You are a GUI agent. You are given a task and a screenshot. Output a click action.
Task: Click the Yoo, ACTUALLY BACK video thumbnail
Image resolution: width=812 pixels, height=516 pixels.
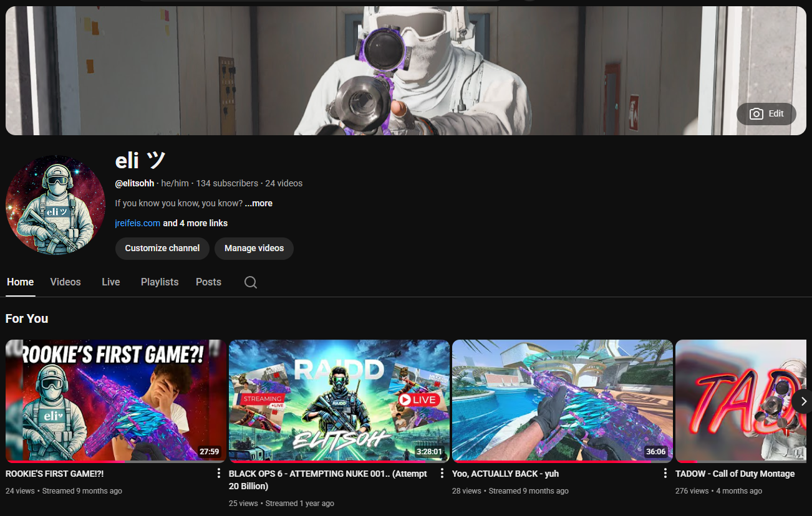(x=562, y=401)
